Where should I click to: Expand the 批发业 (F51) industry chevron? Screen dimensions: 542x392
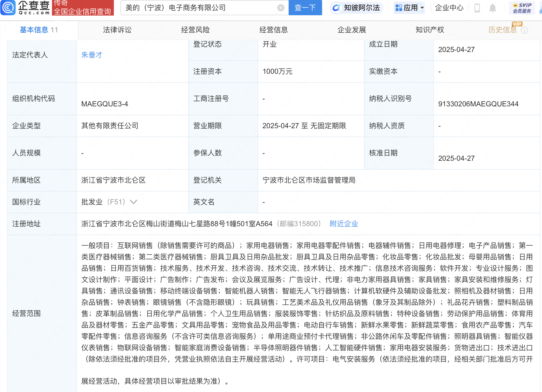(134, 202)
